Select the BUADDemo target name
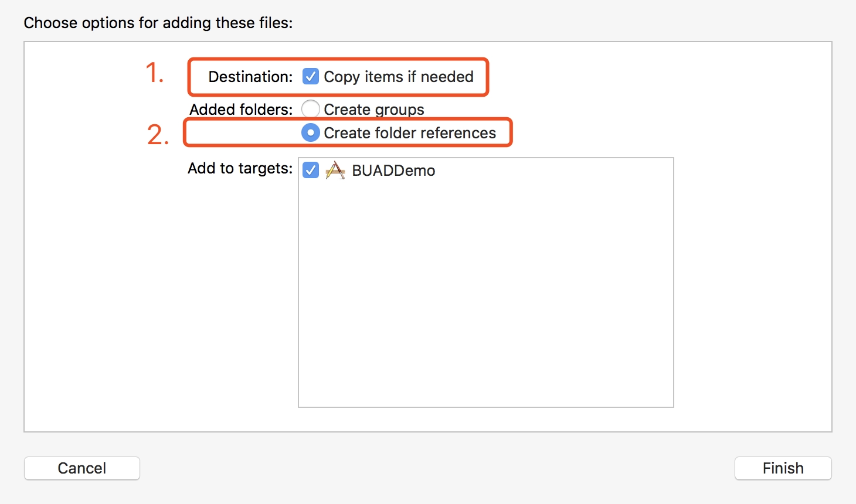Viewport: 856px width, 504px height. click(393, 171)
